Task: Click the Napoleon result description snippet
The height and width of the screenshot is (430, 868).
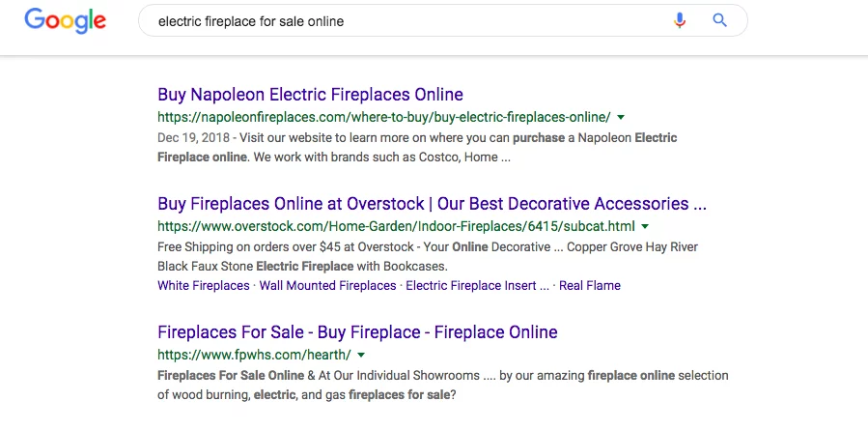Action: pos(417,147)
